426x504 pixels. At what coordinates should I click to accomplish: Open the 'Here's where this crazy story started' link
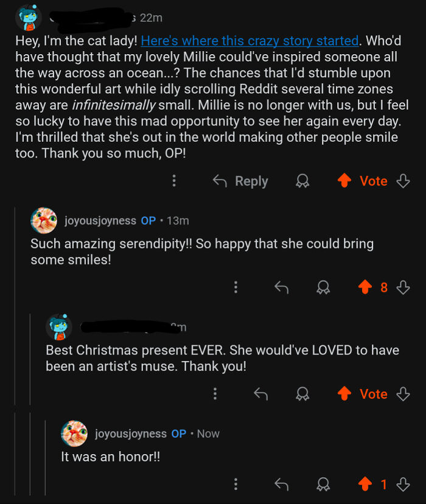click(250, 41)
